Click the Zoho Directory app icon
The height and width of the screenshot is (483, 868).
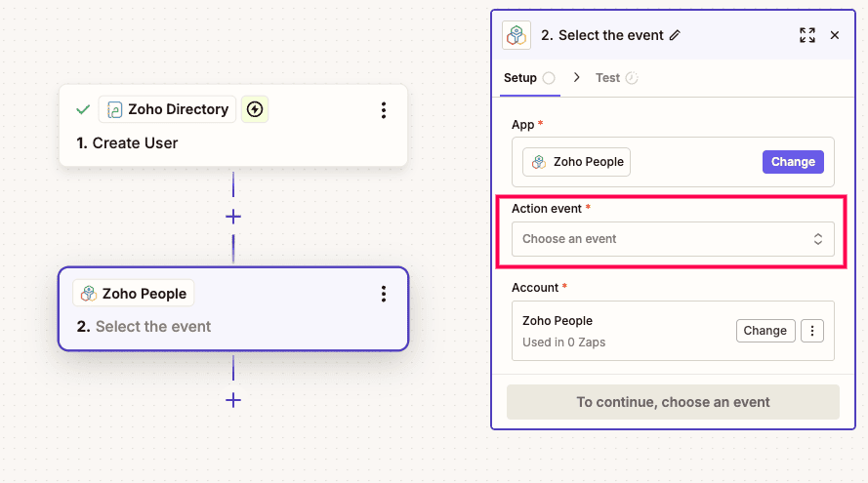point(115,109)
